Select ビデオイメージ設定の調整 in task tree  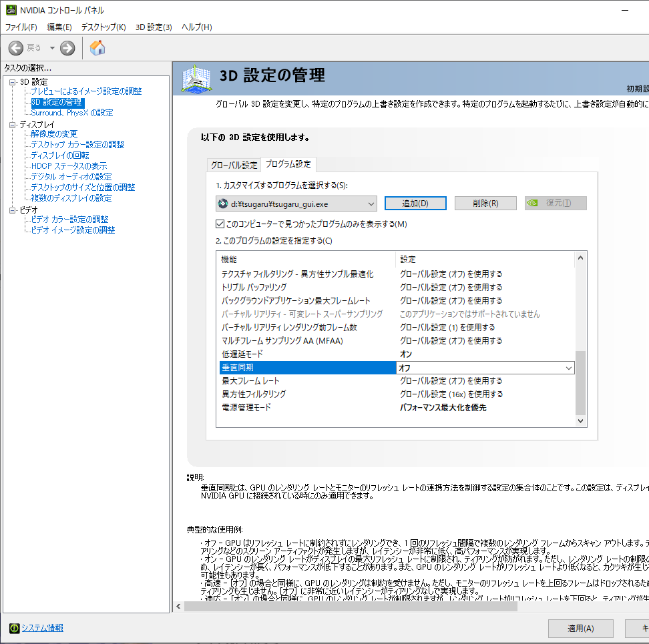pyautogui.click(x=73, y=230)
